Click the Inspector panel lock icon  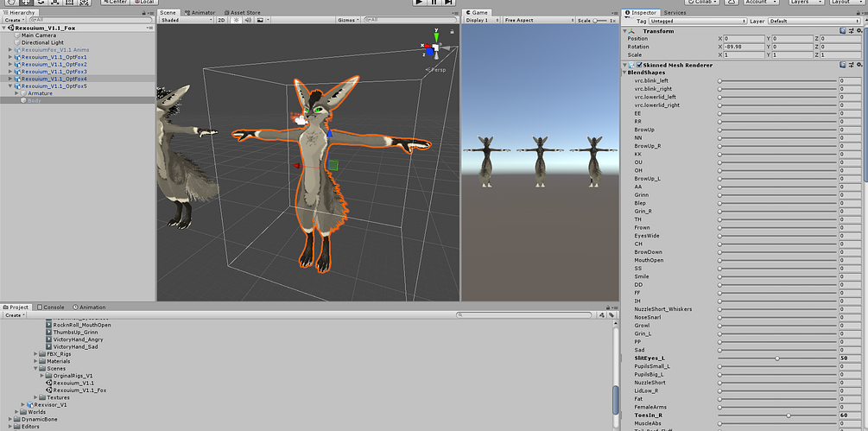click(858, 12)
